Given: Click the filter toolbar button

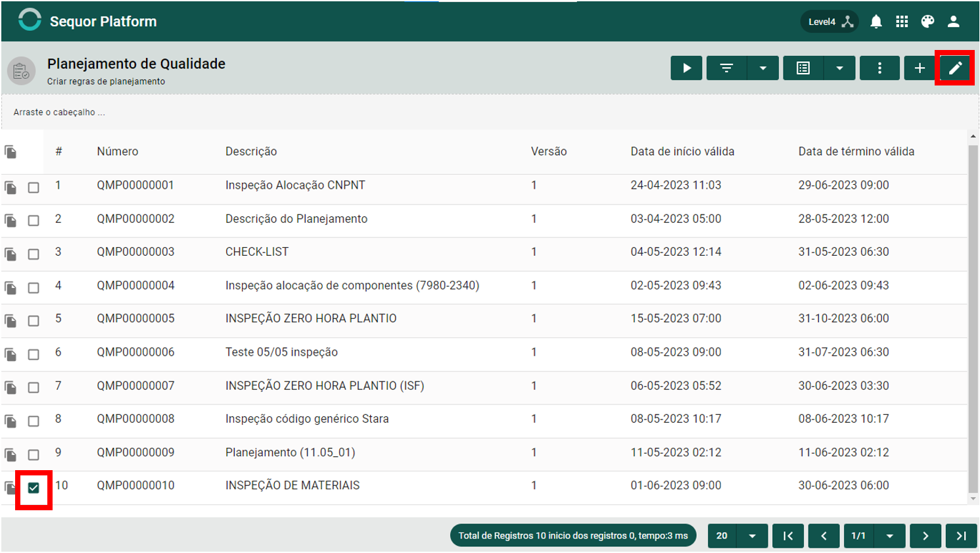Looking at the screenshot, I should tap(726, 68).
